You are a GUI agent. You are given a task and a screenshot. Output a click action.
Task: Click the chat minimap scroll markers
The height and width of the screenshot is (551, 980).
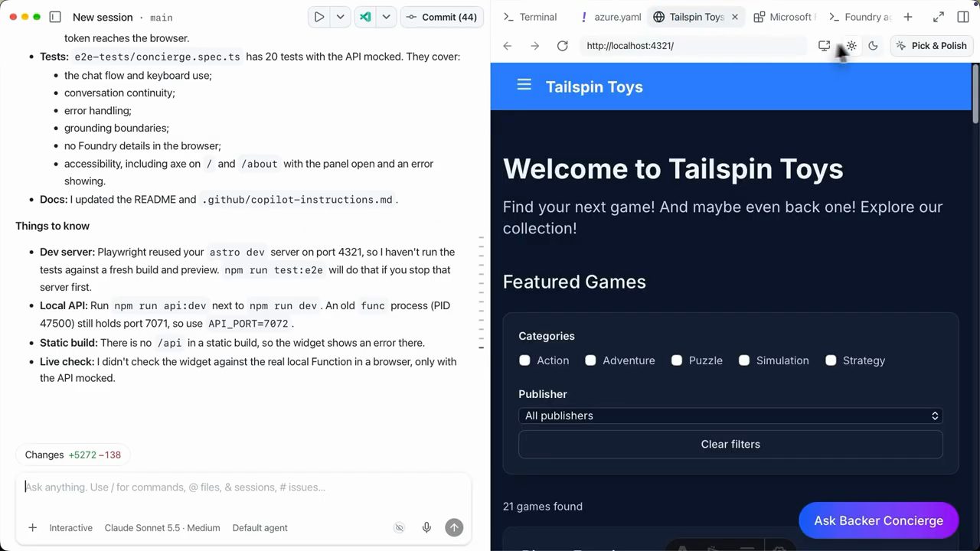481,293
